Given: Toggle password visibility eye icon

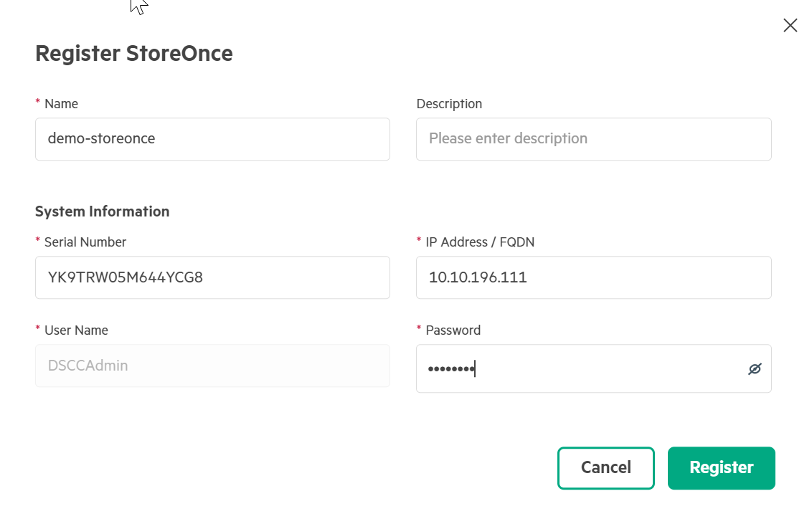Looking at the screenshot, I should coord(755,369).
